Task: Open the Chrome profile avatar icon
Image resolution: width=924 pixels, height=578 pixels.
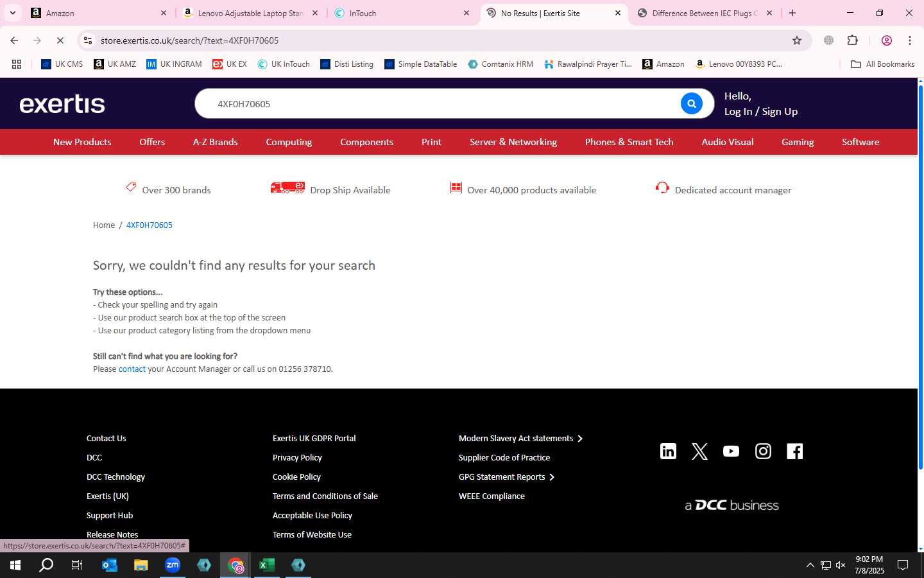Action: tap(887, 40)
